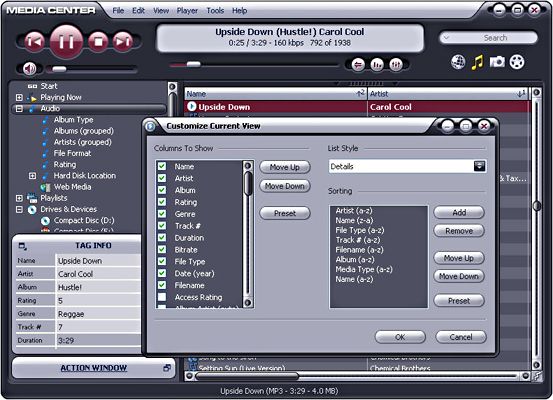Confirm the dialog with OK
The height and width of the screenshot is (400, 553).
click(400, 337)
